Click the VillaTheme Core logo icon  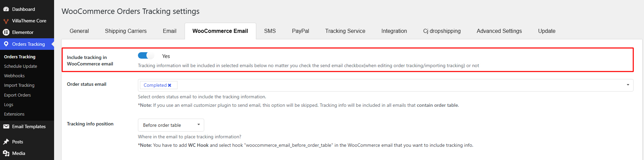(x=6, y=21)
